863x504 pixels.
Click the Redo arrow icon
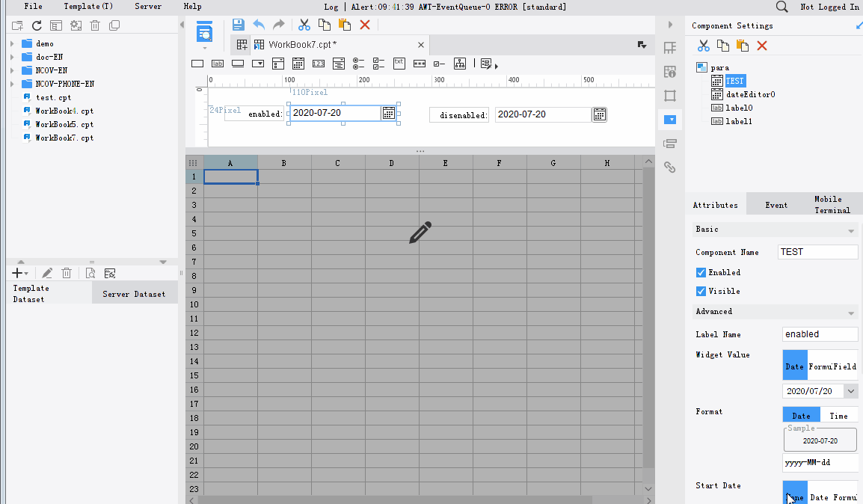click(x=279, y=25)
